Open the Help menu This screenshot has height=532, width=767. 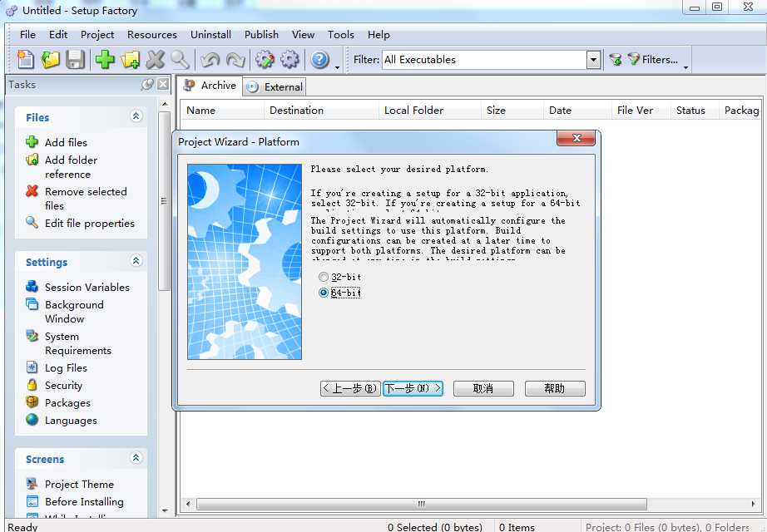tap(379, 35)
